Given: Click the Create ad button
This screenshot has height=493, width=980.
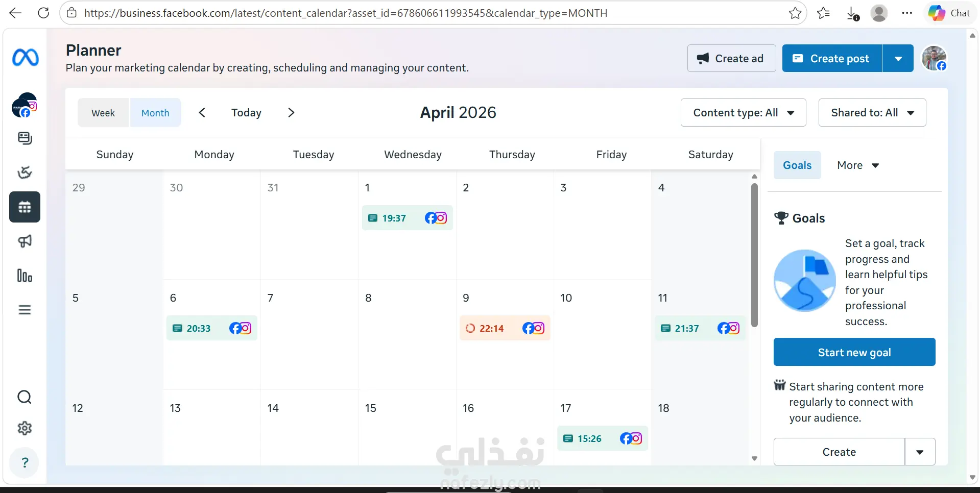Looking at the screenshot, I should click(x=731, y=59).
